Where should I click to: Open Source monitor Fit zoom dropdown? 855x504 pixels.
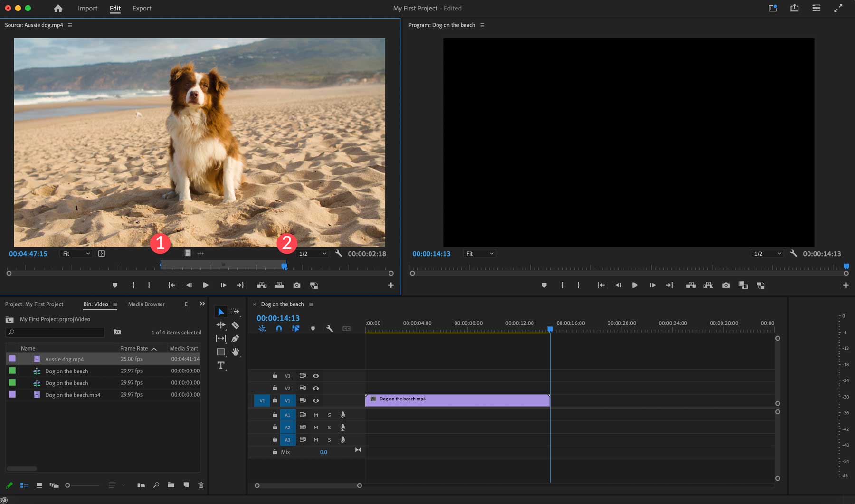coord(76,254)
